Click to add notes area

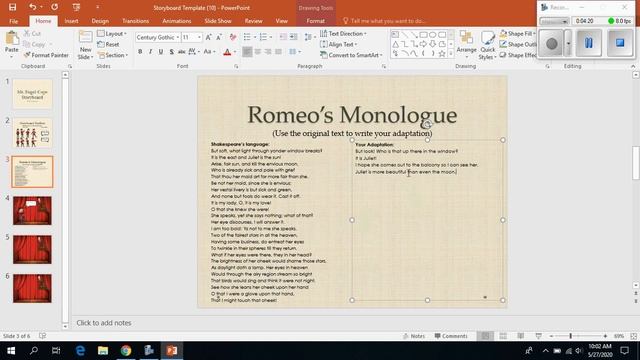(104, 322)
